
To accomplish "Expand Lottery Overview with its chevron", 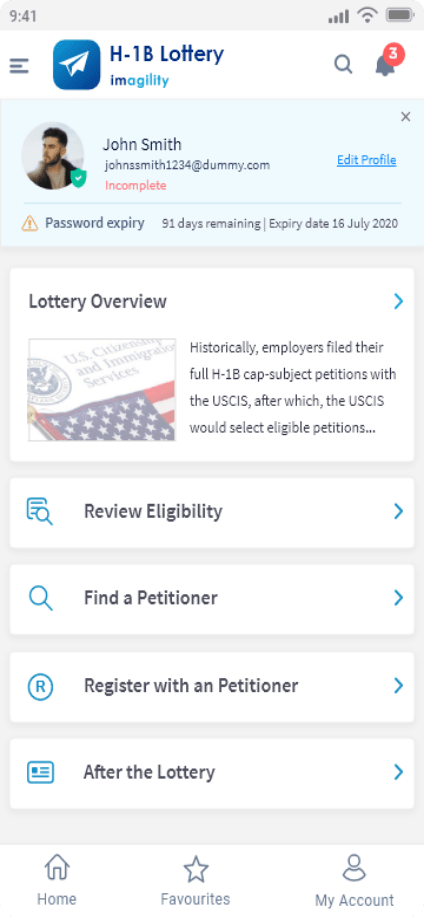I will pyautogui.click(x=398, y=301).
